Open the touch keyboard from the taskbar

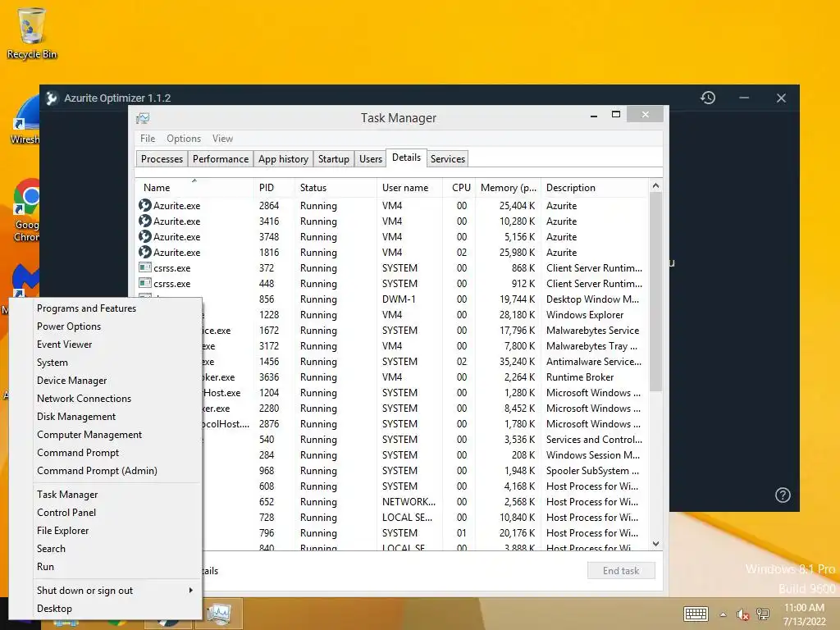(696, 614)
